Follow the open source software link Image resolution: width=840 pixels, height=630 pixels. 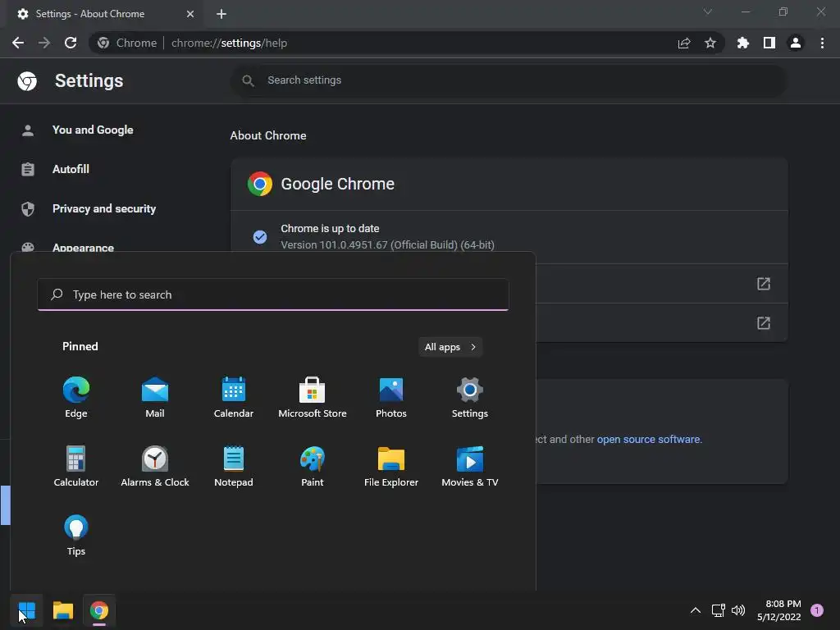point(648,440)
